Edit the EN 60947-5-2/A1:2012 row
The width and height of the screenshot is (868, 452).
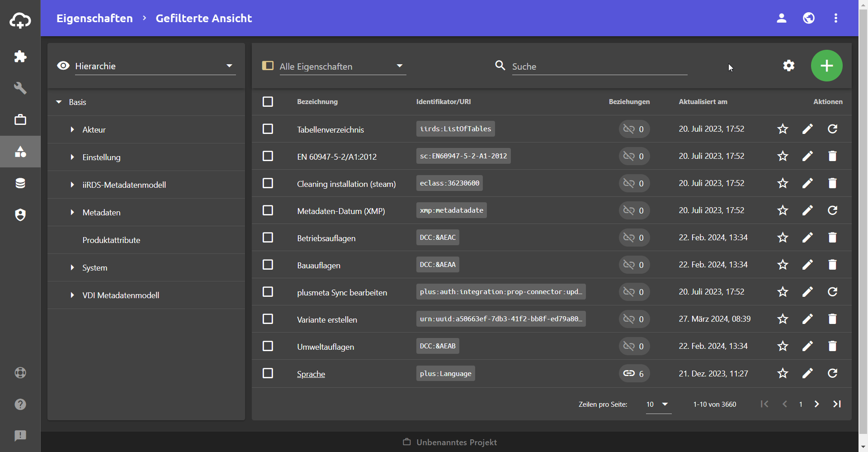click(807, 156)
